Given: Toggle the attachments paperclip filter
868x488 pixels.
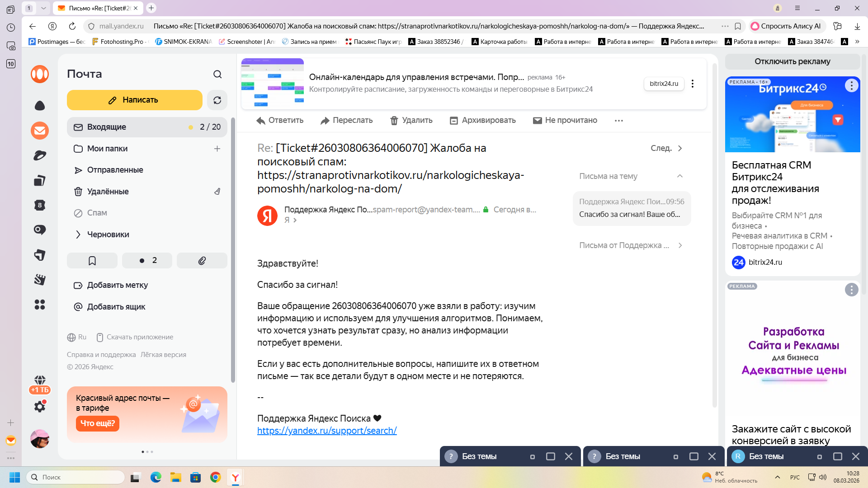Looking at the screenshot, I should pos(202,261).
